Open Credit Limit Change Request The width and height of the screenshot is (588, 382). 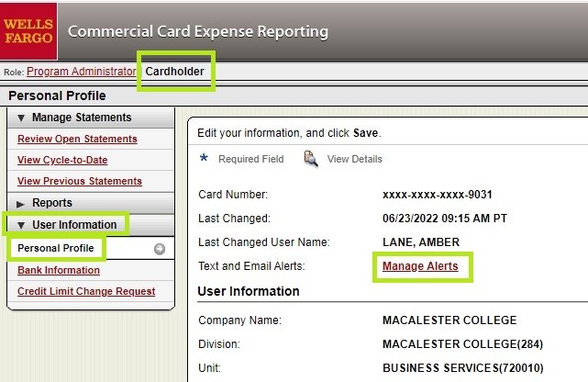(86, 291)
